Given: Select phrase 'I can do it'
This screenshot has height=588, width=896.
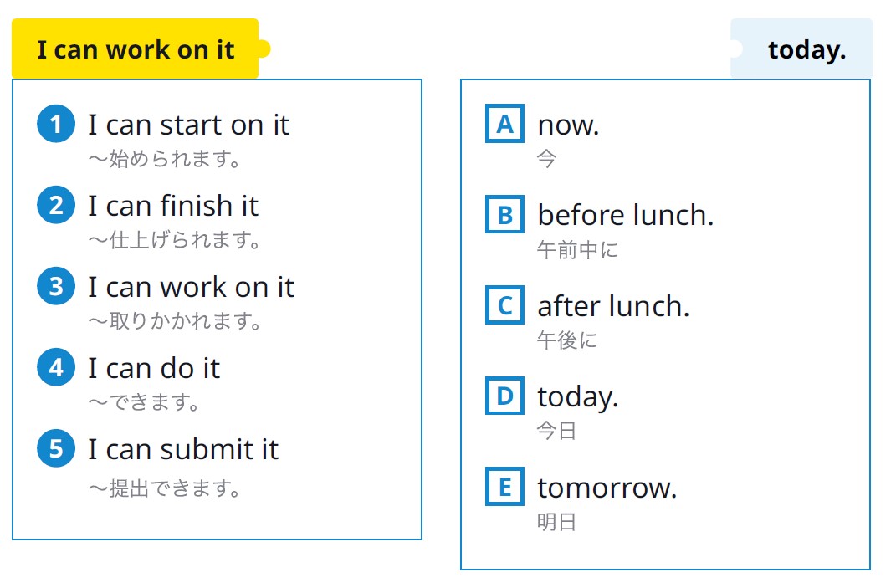Looking at the screenshot, I should coord(154,368).
